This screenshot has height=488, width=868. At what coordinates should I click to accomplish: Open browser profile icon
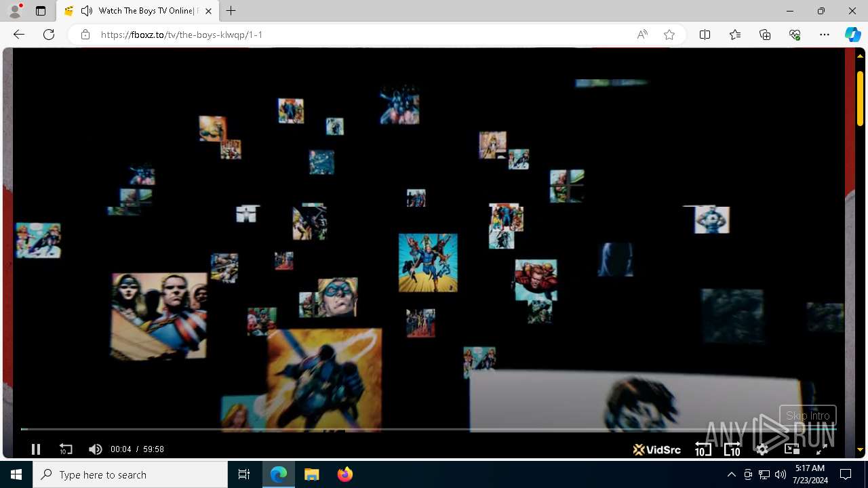click(x=15, y=11)
